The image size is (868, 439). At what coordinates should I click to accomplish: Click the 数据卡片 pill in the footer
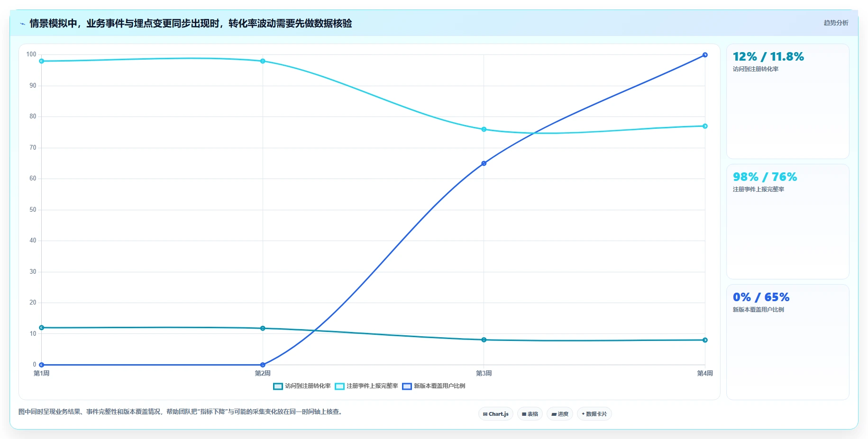coord(594,414)
